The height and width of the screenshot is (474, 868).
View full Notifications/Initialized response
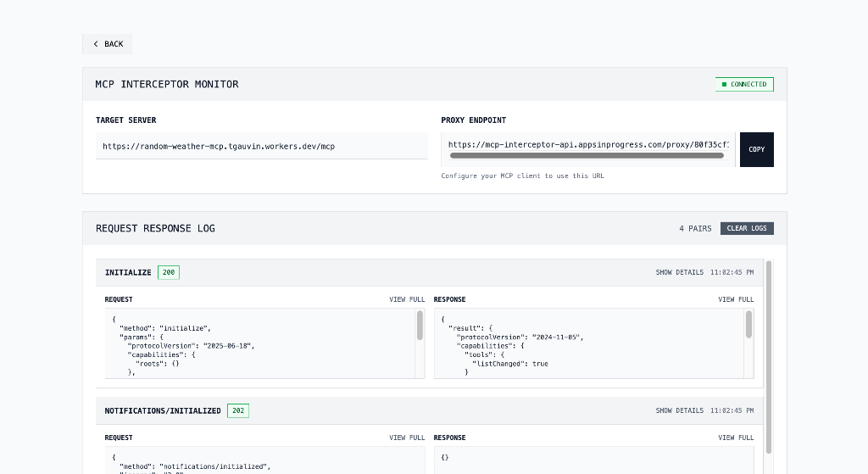click(x=736, y=438)
